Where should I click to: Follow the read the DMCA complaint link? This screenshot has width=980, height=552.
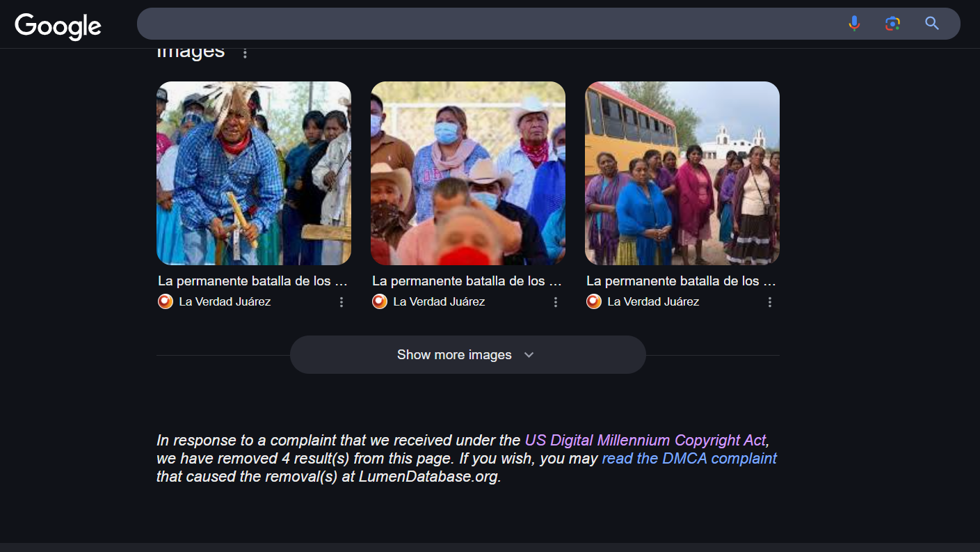point(689,459)
